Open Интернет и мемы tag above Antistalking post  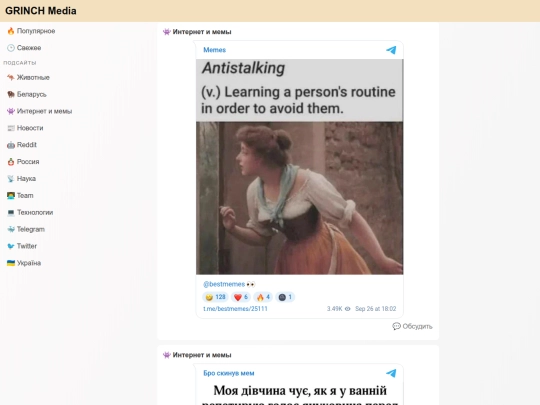click(202, 32)
